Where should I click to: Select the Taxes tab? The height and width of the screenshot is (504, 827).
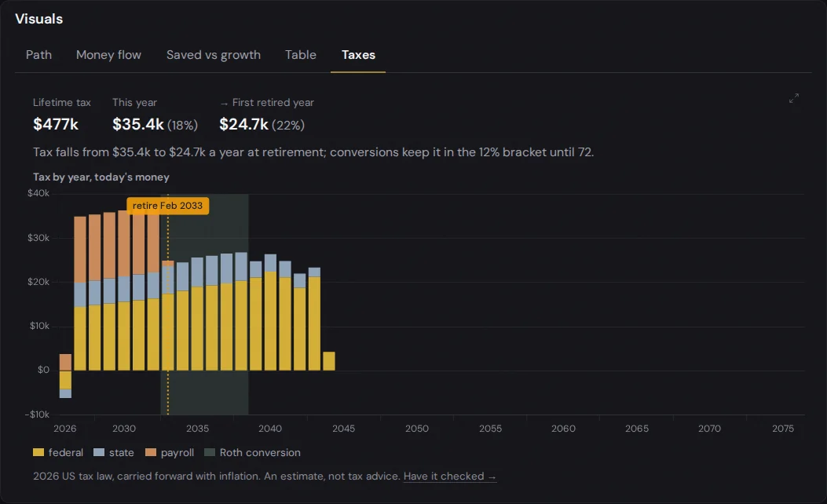358,55
